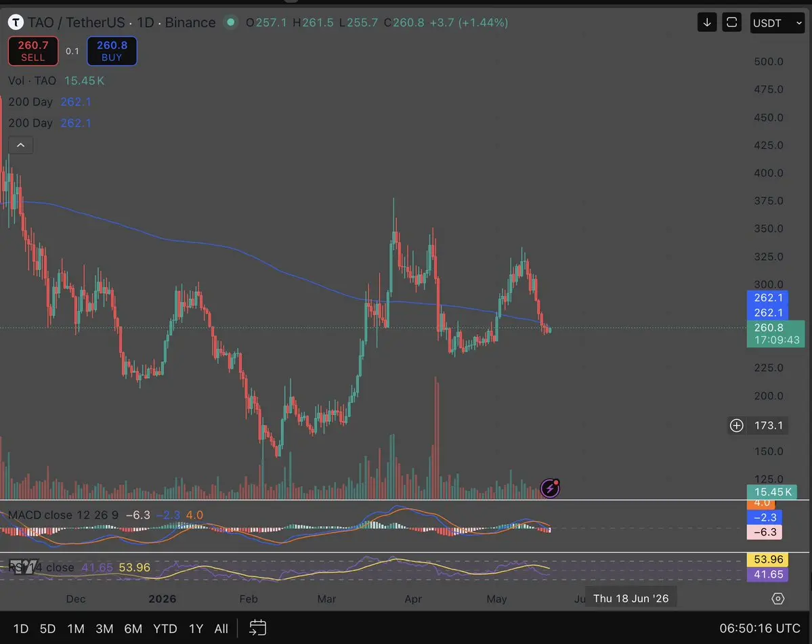Click the first 200 Day indicator label
812x644 pixels.
(x=30, y=102)
